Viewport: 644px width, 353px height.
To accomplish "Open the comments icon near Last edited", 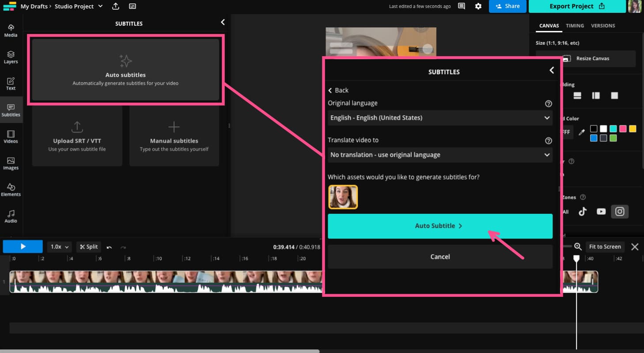I will click(x=462, y=6).
